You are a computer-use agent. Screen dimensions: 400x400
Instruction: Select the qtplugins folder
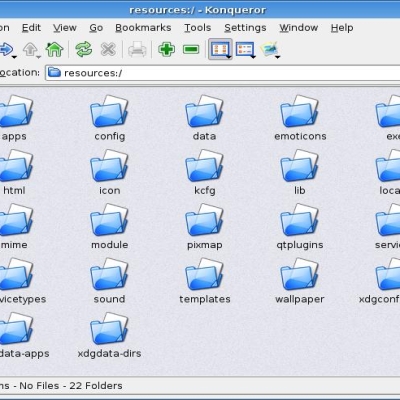299,227
